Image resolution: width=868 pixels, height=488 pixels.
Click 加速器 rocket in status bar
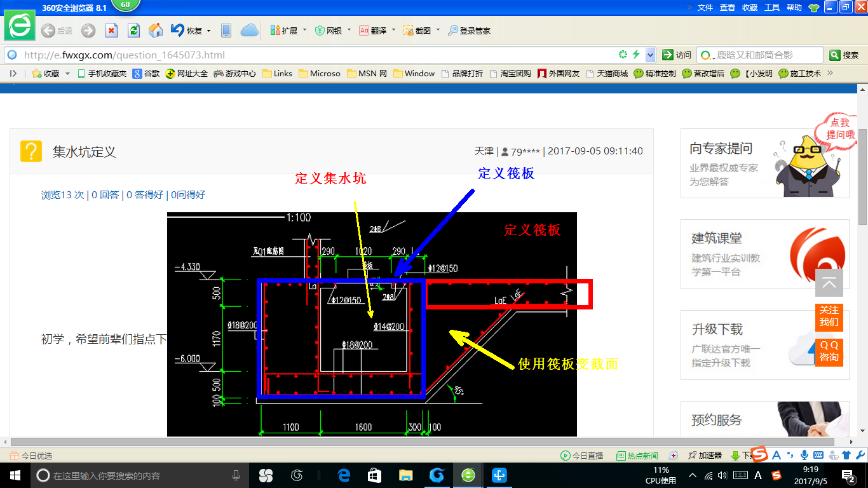click(705, 456)
